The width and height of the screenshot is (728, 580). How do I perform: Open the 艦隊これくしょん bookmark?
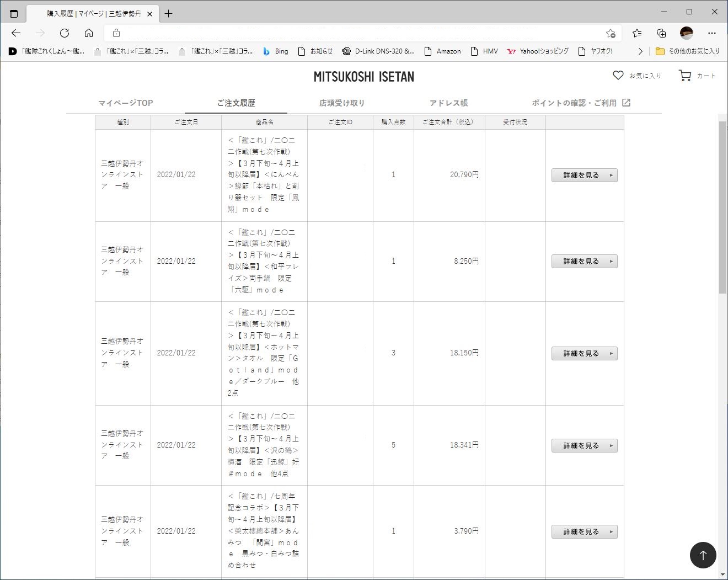click(x=47, y=51)
